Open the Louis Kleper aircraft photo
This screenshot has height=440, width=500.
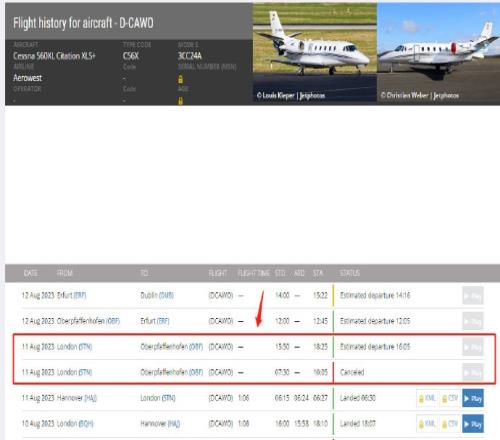coord(315,53)
